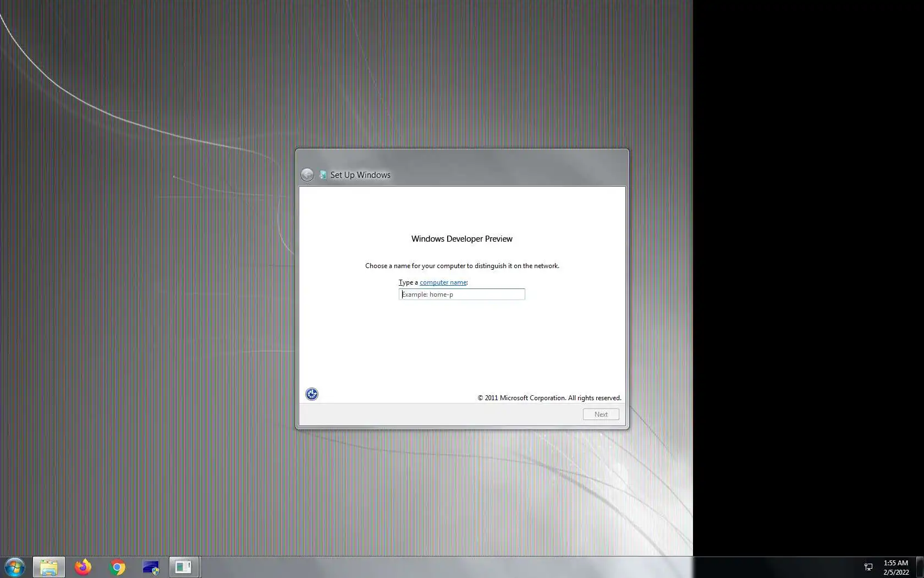
Task: Click the 'Choose a name for your computer' text
Action: click(x=463, y=266)
